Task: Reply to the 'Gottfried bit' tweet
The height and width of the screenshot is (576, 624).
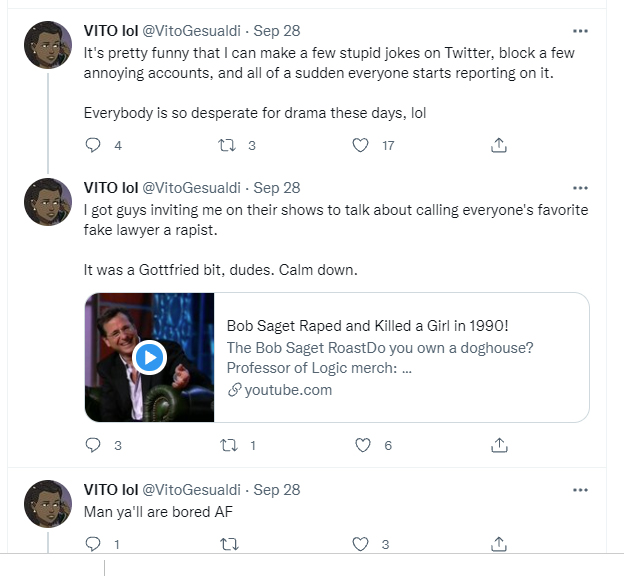Action: pyautogui.click(x=94, y=446)
